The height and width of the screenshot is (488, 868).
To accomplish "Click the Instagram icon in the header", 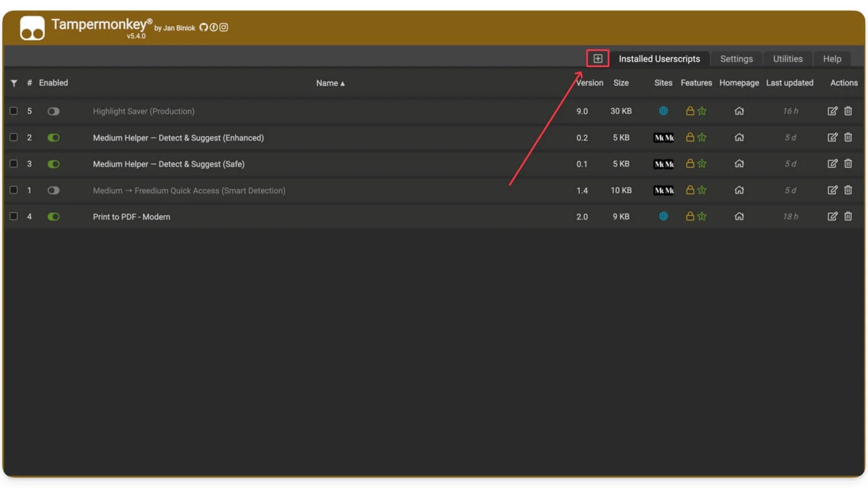I will (x=224, y=27).
